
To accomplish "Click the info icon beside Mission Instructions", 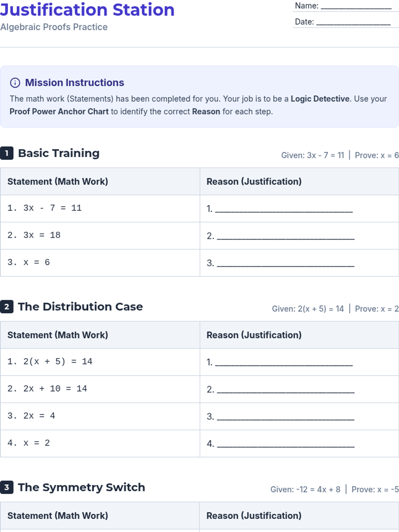I will coord(15,82).
